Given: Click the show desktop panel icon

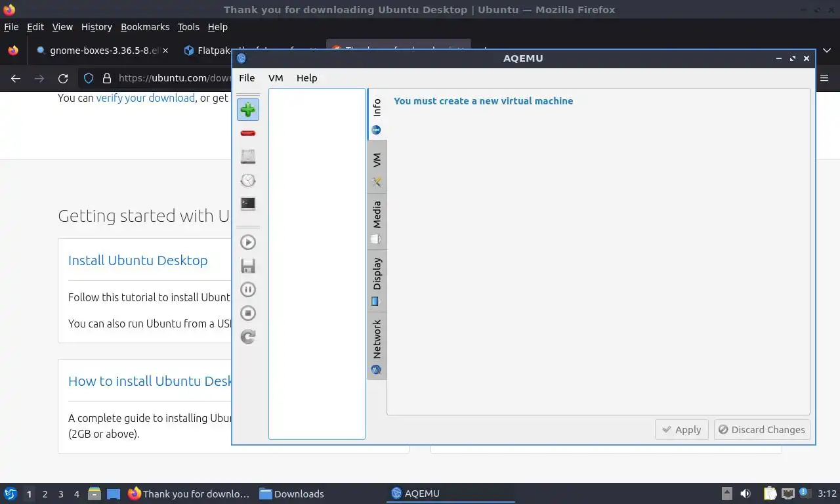Looking at the screenshot, I should tap(114, 493).
